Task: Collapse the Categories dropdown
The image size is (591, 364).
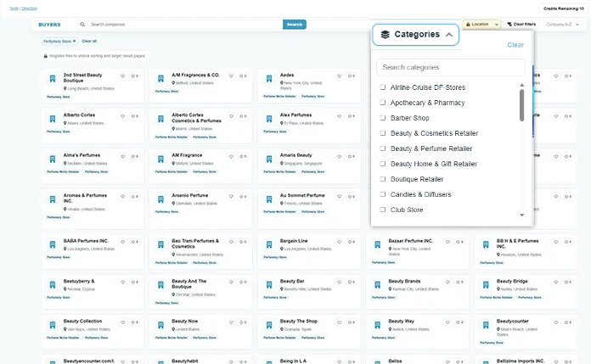Action: (x=416, y=35)
